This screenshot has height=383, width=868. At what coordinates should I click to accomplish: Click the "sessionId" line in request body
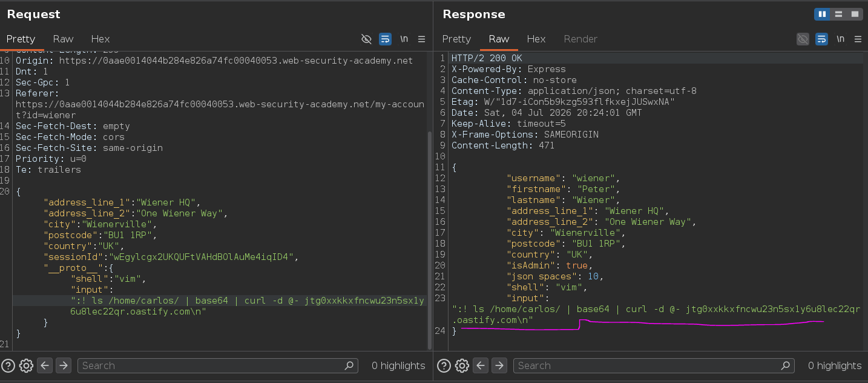pyautogui.click(x=172, y=257)
